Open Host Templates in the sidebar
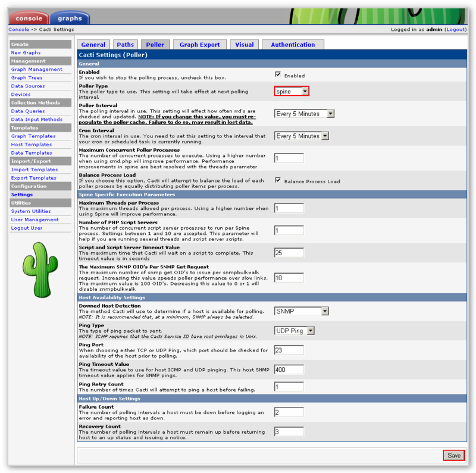Screen dimensions: 476x473 [x=32, y=145]
